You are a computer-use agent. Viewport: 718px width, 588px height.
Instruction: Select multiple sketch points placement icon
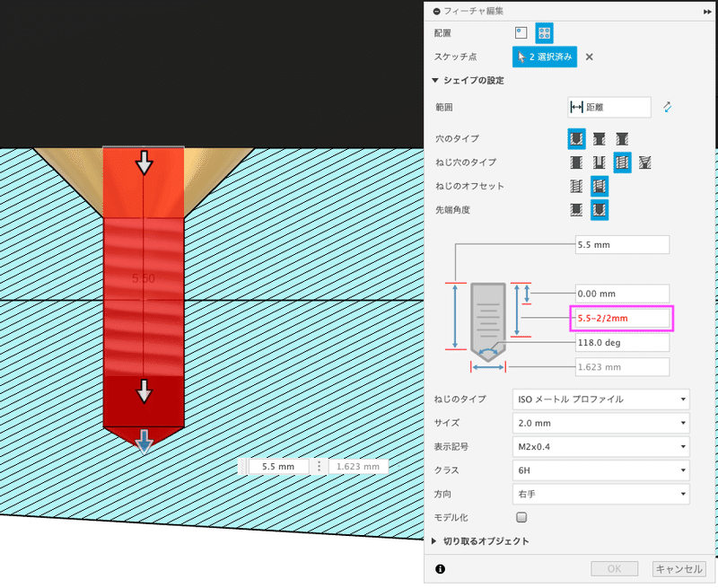[x=544, y=33]
